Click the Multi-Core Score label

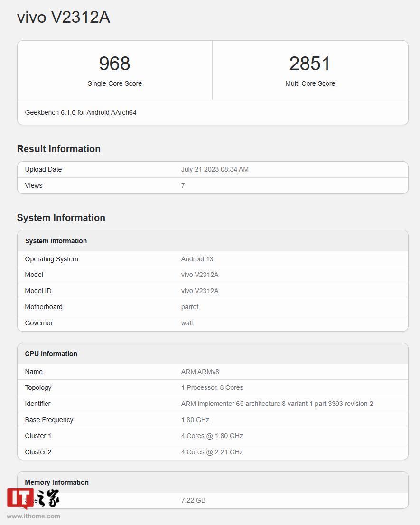[310, 83]
